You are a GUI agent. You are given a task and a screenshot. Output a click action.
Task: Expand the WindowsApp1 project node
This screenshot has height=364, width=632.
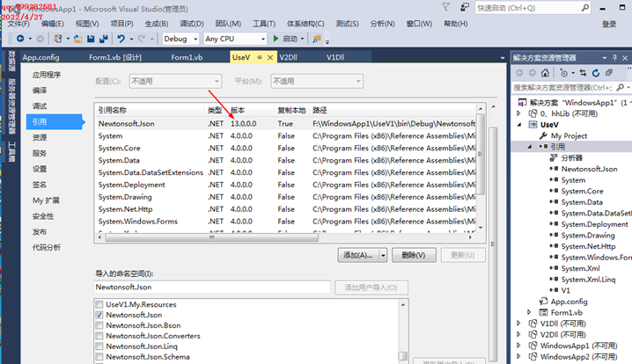519,346
